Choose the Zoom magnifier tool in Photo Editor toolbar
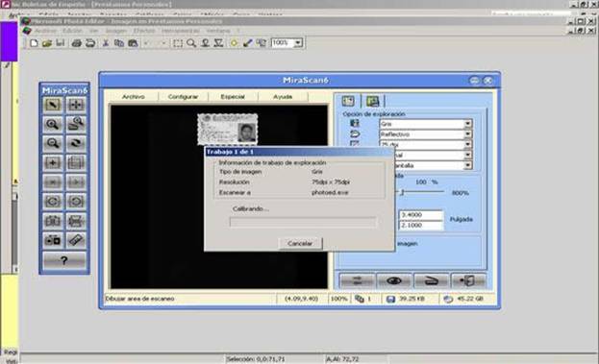The width and height of the screenshot is (599, 364). point(191,42)
